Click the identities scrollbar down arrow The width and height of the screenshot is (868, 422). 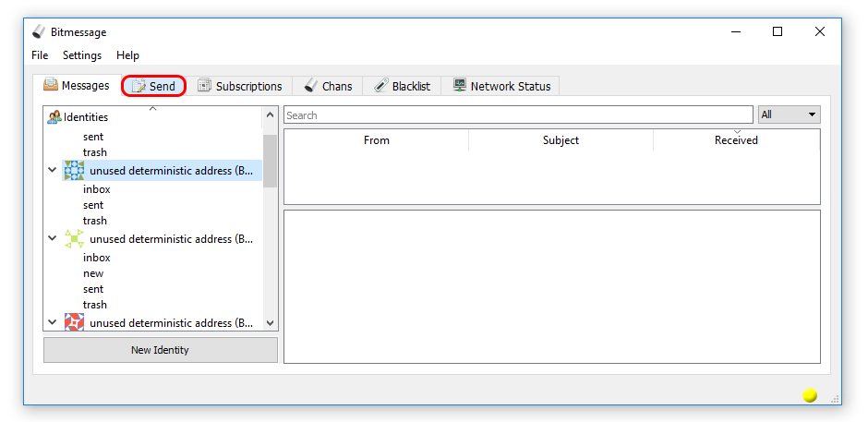(271, 322)
